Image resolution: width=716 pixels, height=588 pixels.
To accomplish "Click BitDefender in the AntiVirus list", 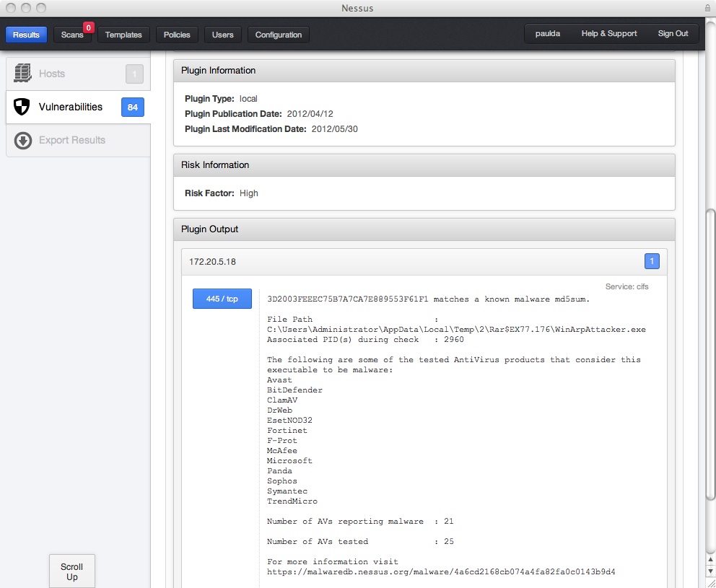I will [294, 390].
